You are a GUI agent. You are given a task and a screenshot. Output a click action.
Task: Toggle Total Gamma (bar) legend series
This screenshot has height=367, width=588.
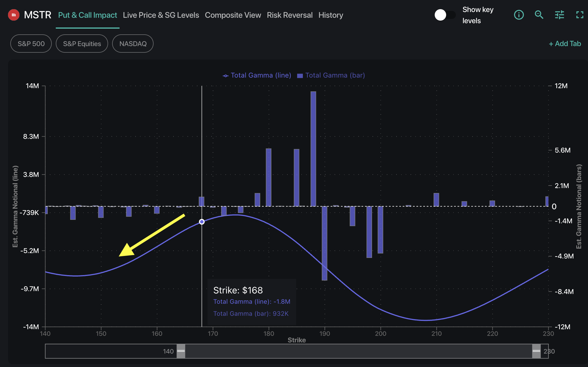(x=331, y=75)
